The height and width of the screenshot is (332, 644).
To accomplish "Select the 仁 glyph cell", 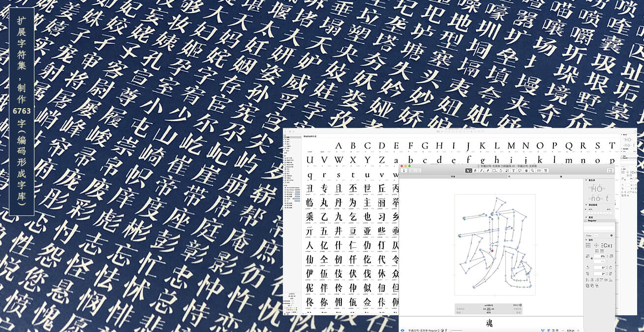I will click(353, 244).
